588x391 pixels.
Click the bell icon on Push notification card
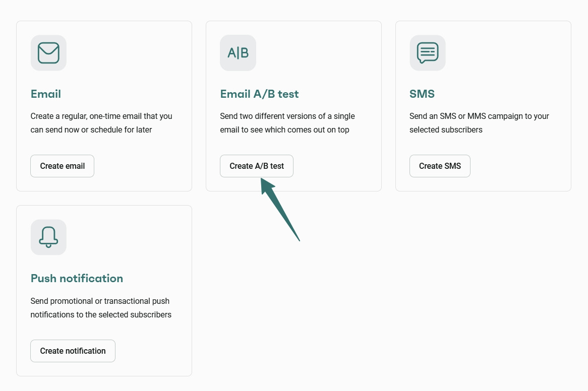pos(48,237)
